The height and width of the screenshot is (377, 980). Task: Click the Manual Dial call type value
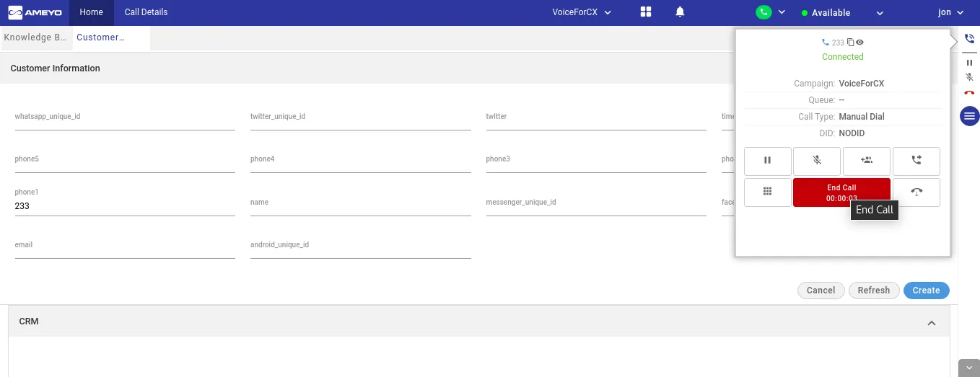(x=862, y=117)
